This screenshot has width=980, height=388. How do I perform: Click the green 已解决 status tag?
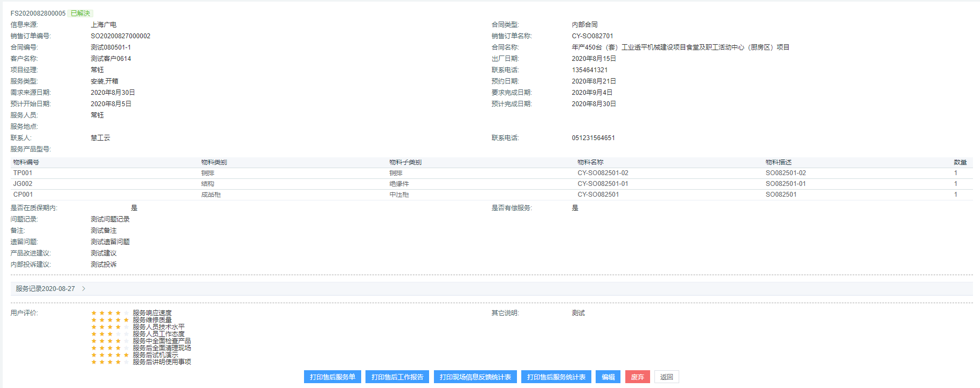click(x=80, y=13)
